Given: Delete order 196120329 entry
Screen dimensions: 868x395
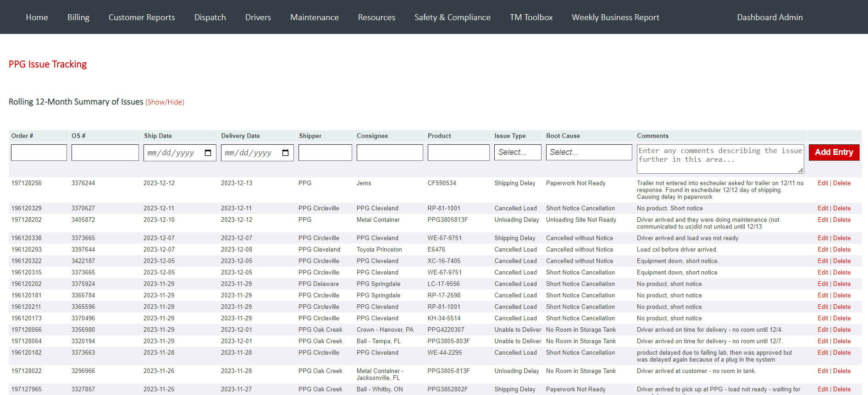Looking at the screenshot, I should click(842, 208).
